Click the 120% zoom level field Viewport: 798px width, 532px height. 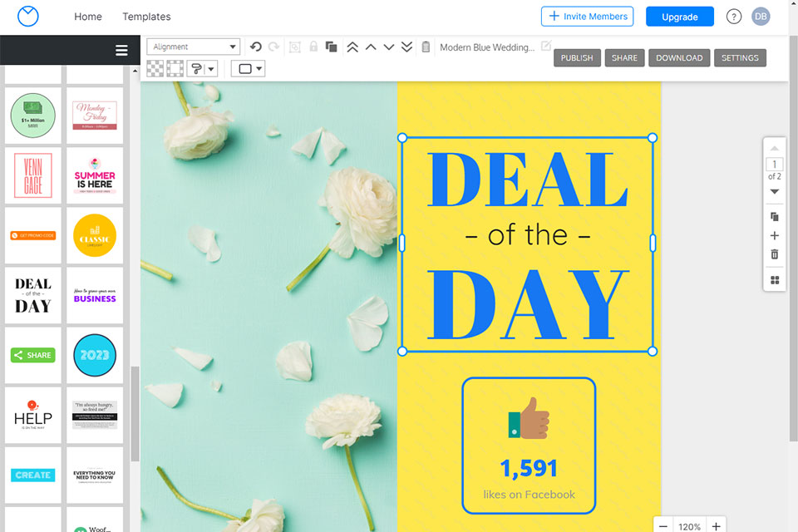click(690, 526)
